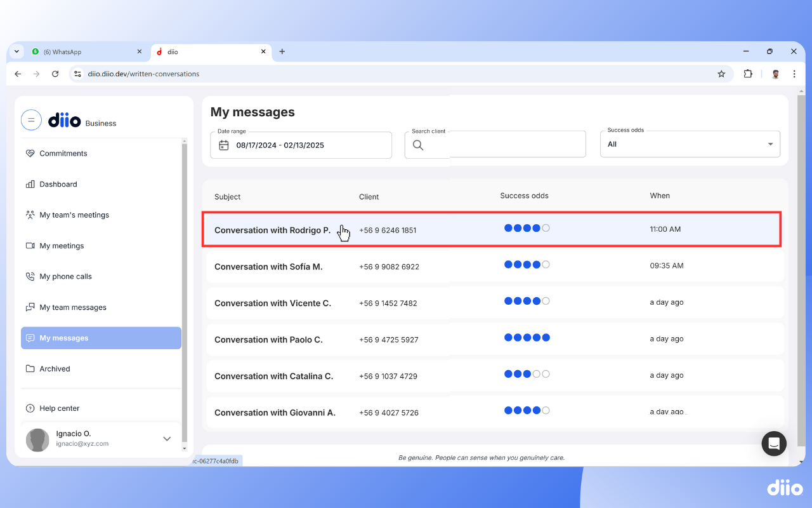812x508 pixels.
Task: Click the Search client input field
Action: click(495, 144)
